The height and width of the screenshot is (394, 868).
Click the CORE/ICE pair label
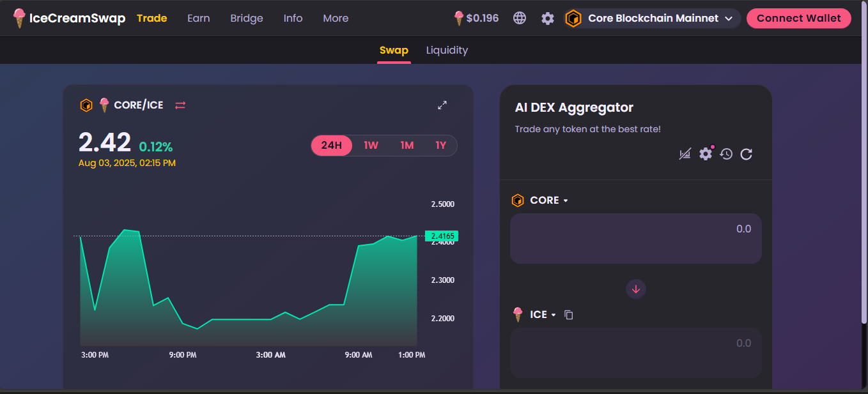pos(139,105)
